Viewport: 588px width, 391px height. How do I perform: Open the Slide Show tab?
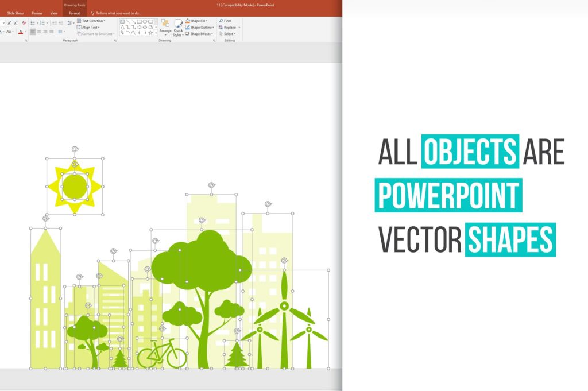point(15,13)
